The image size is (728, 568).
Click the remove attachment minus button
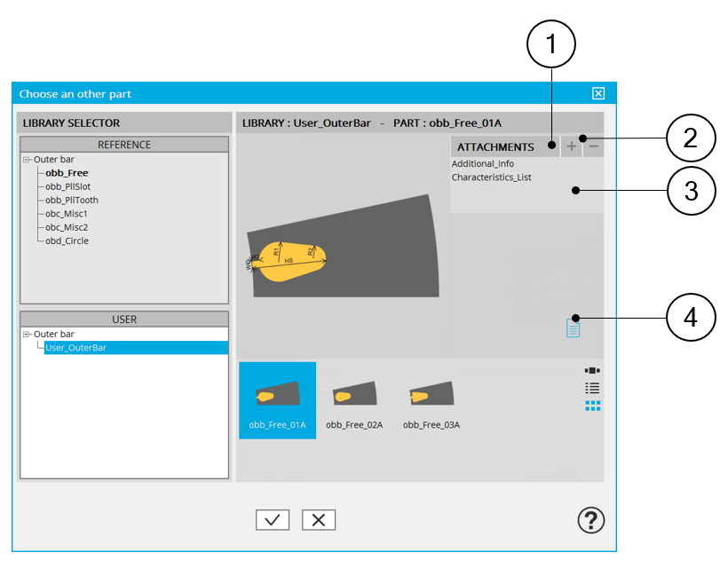[x=594, y=146]
